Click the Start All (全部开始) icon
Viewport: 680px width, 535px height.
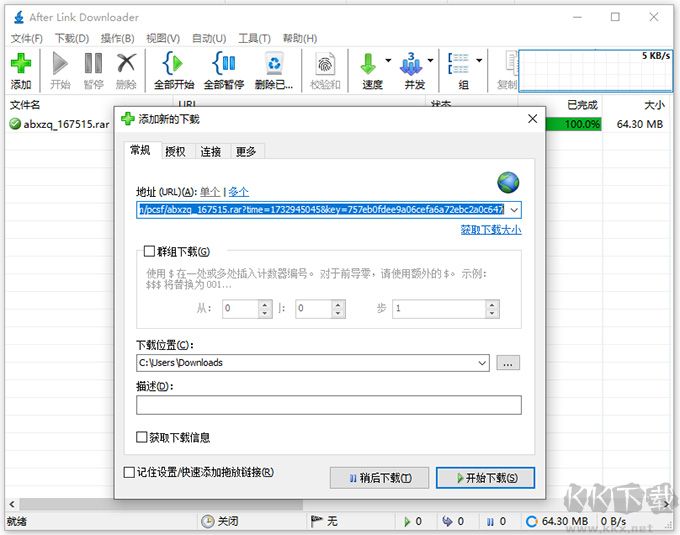point(173,64)
